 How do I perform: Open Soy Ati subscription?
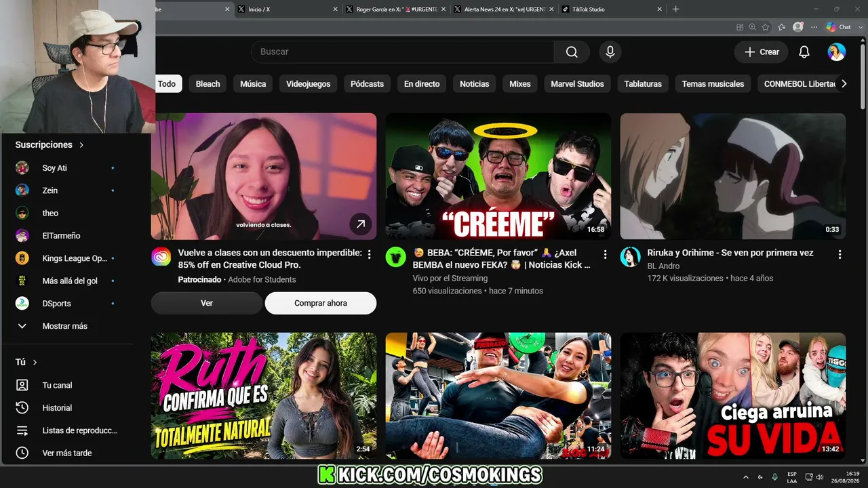pyautogui.click(x=67, y=168)
